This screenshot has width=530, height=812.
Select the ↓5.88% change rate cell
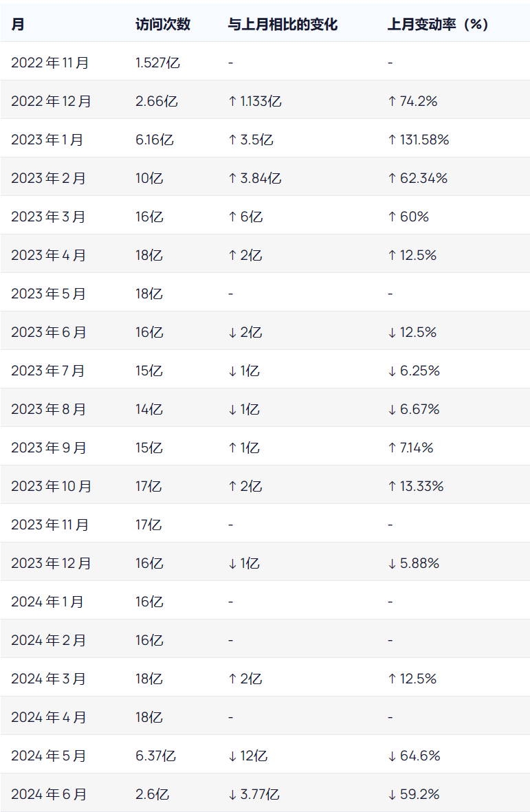click(x=413, y=563)
